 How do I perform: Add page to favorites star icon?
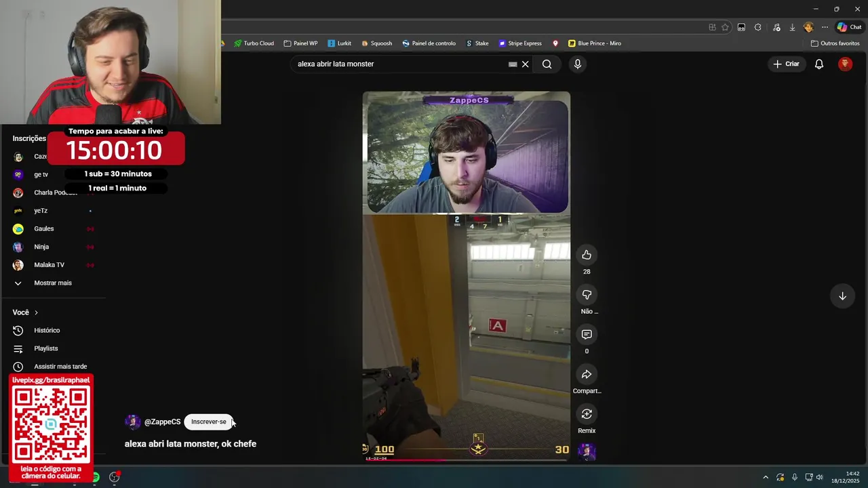[725, 27]
